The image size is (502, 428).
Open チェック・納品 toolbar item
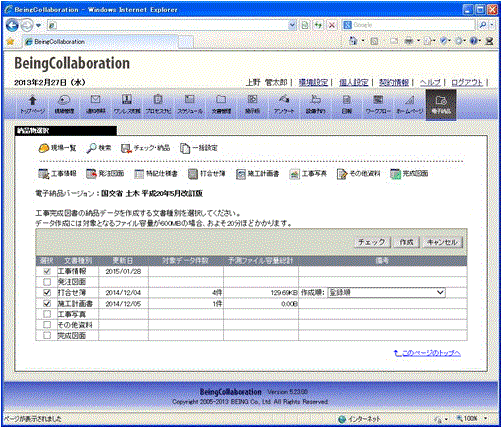coord(145,148)
